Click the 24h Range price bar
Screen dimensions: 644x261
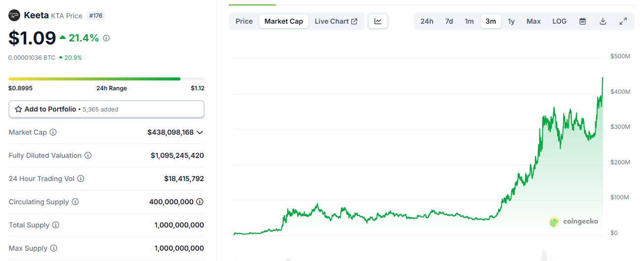pos(106,79)
